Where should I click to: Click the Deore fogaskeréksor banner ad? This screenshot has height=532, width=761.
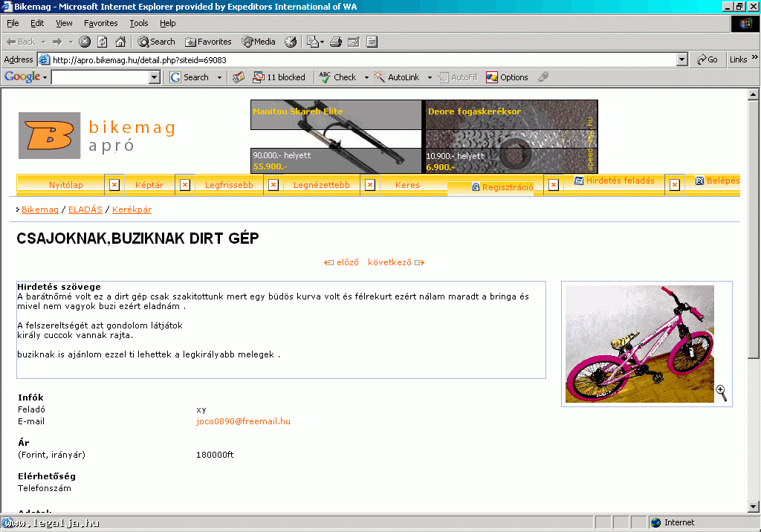tap(510, 137)
